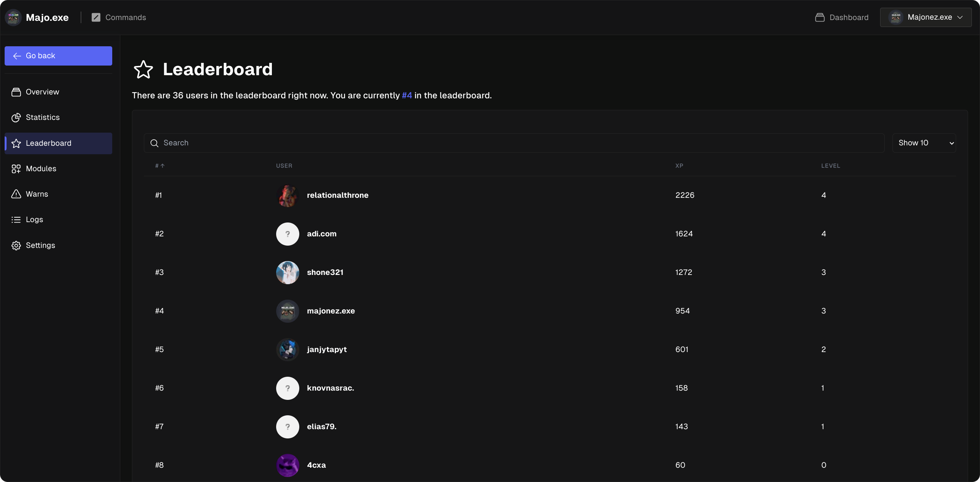Open the Show 10 entries dropdown
This screenshot has height=482, width=980.
pos(924,143)
